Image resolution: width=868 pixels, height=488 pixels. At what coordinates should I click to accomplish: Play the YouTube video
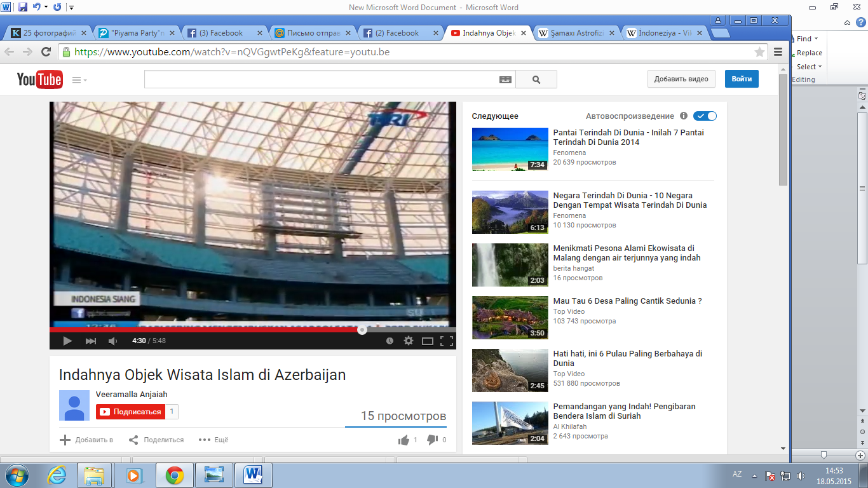[67, 341]
